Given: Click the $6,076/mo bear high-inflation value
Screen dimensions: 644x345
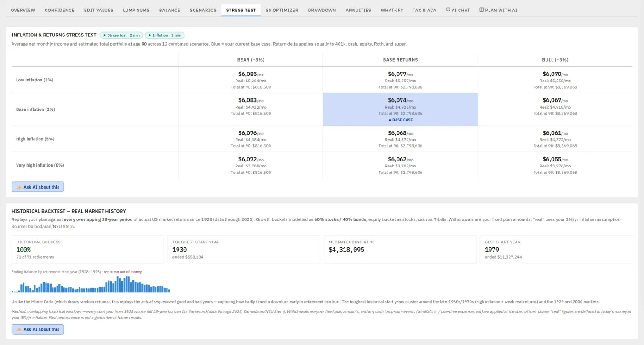Looking at the screenshot, I should [x=251, y=133].
